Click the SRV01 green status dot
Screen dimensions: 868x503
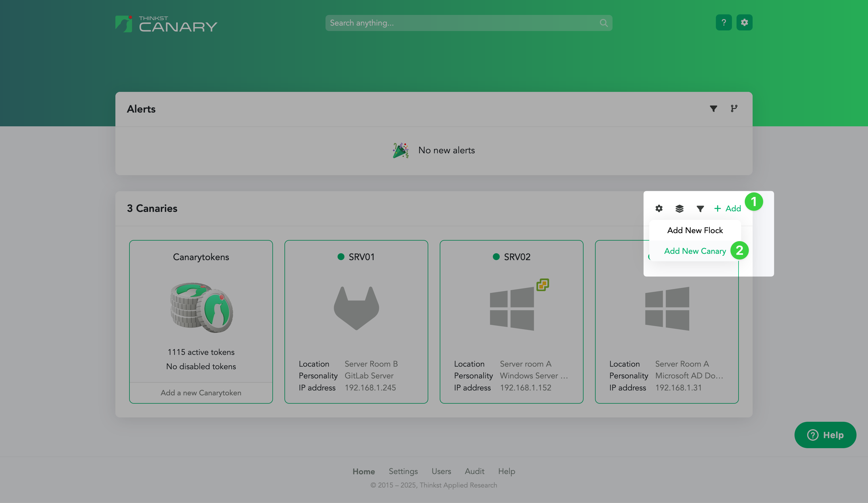click(341, 257)
